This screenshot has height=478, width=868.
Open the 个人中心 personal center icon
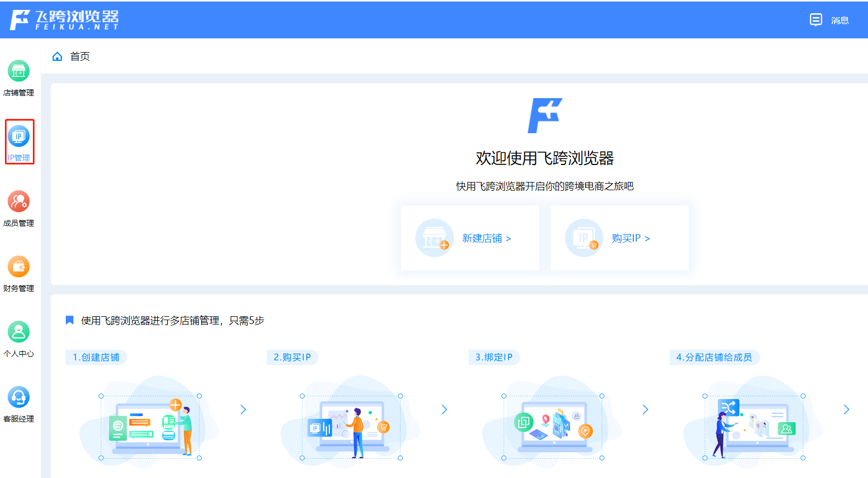point(19,332)
